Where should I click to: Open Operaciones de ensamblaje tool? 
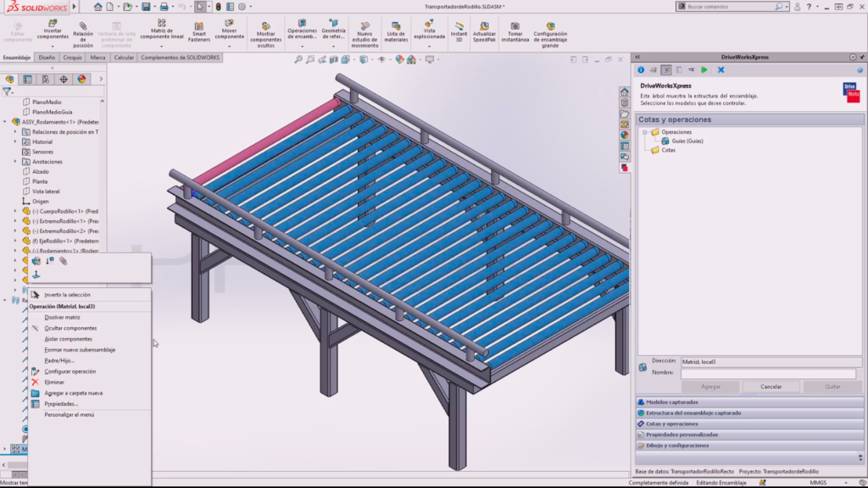point(302,30)
